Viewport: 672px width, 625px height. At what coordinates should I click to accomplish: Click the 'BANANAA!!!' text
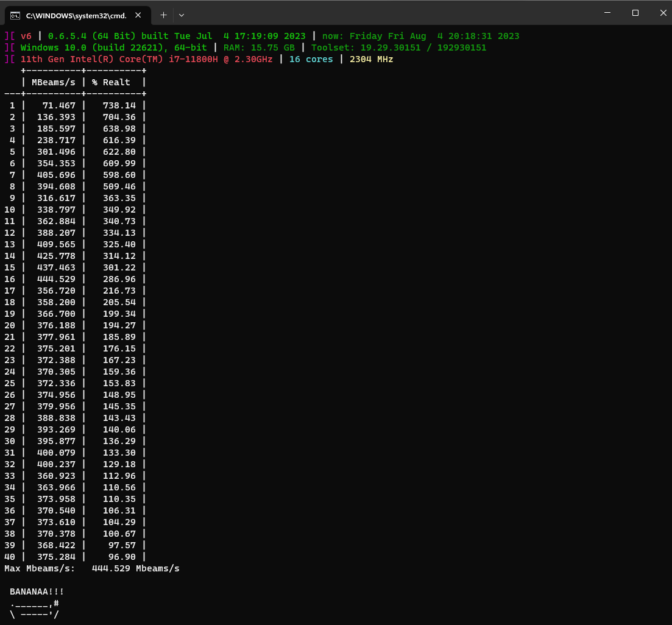pyautogui.click(x=37, y=591)
